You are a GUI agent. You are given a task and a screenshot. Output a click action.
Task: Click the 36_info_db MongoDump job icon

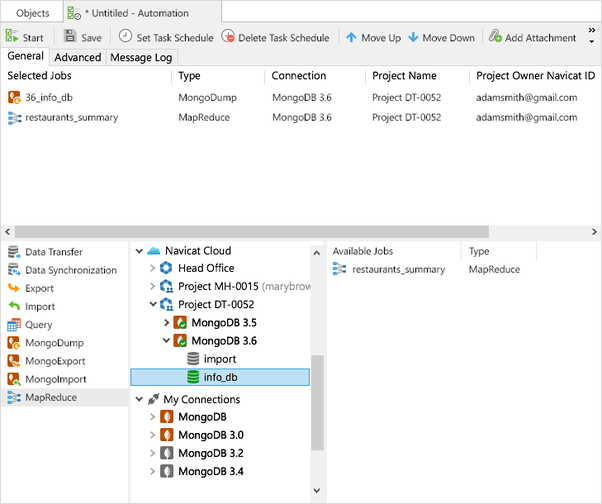tap(14, 97)
